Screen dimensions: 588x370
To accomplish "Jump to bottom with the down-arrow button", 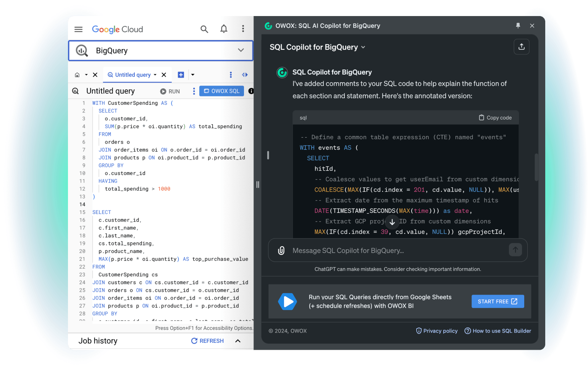I will coord(392,222).
